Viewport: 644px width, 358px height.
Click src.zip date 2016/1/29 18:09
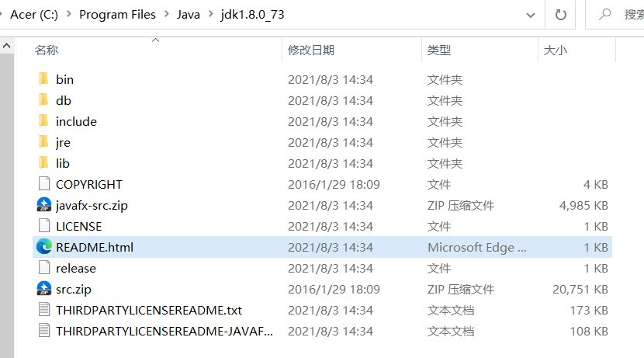point(334,289)
